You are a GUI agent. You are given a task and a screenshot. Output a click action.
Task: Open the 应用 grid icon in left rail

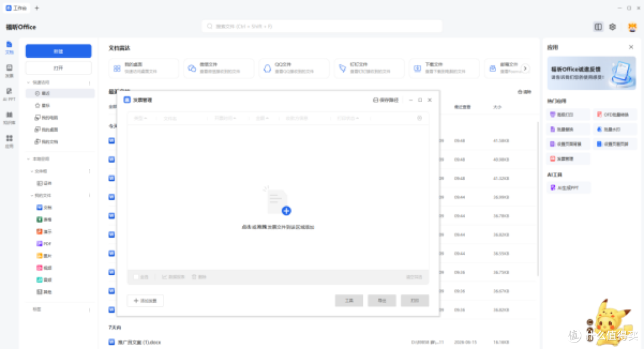9,141
